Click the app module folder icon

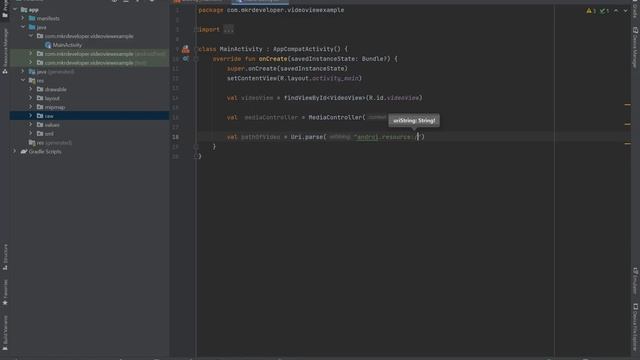(24, 9)
